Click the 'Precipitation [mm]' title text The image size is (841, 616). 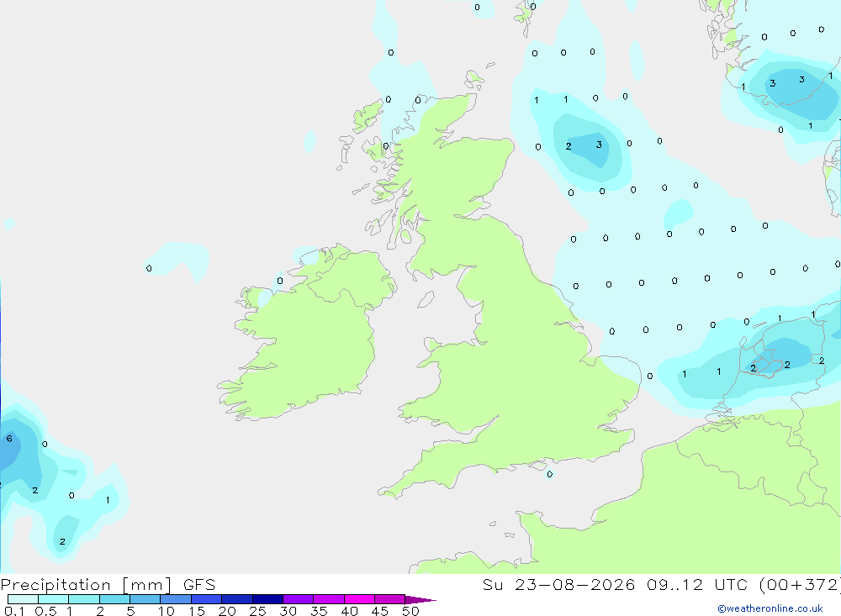coord(87,584)
